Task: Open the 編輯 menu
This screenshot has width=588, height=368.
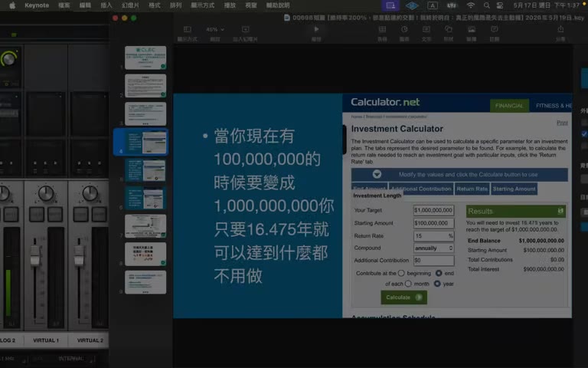Action: point(85,5)
